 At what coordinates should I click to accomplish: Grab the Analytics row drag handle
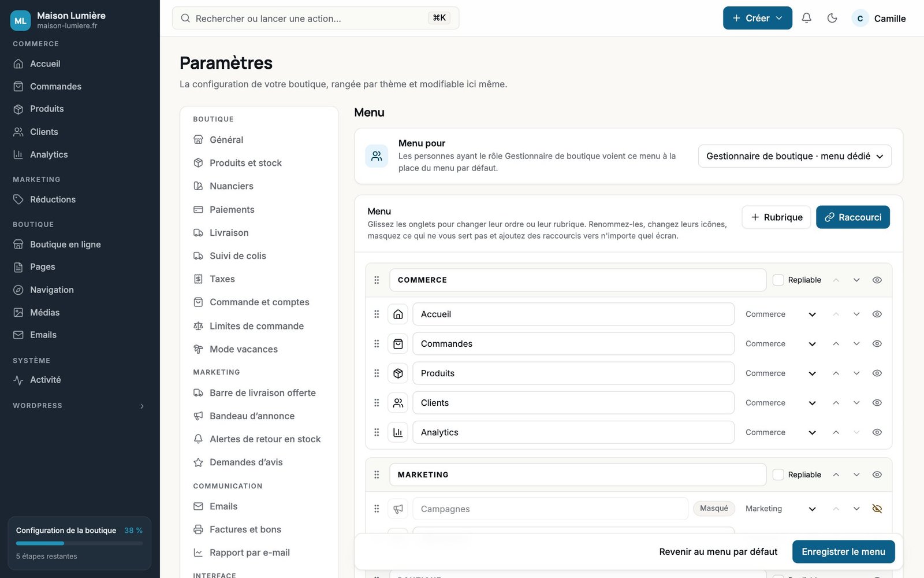point(377,432)
